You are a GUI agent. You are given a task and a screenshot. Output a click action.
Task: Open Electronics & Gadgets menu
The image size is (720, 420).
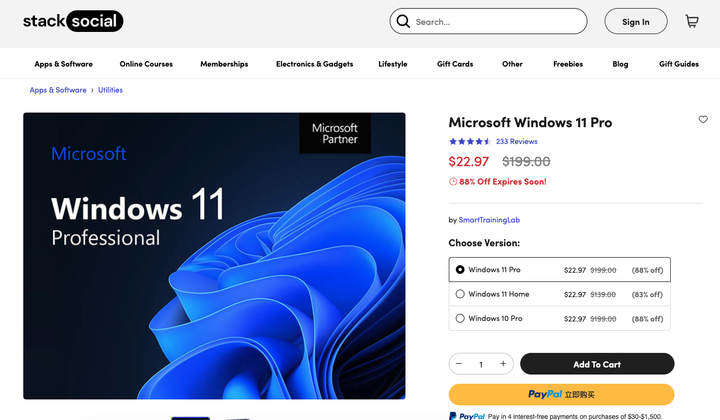(x=315, y=64)
